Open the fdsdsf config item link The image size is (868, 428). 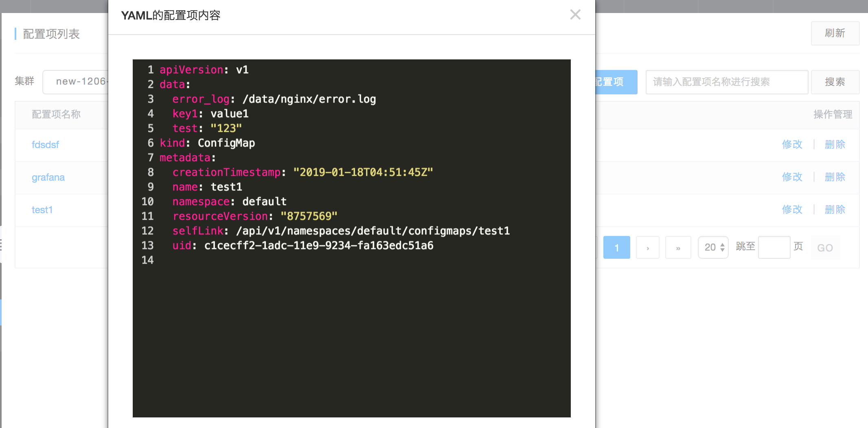tap(45, 145)
